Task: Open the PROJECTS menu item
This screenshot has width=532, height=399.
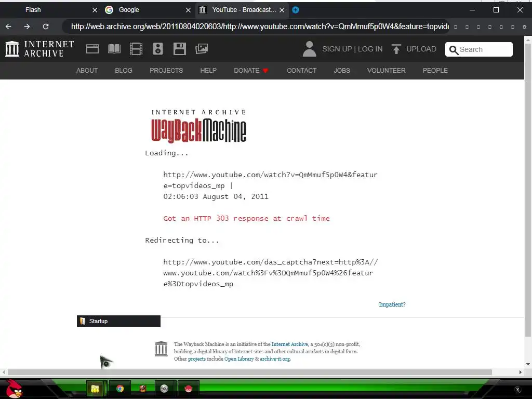Action: tap(166, 71)
